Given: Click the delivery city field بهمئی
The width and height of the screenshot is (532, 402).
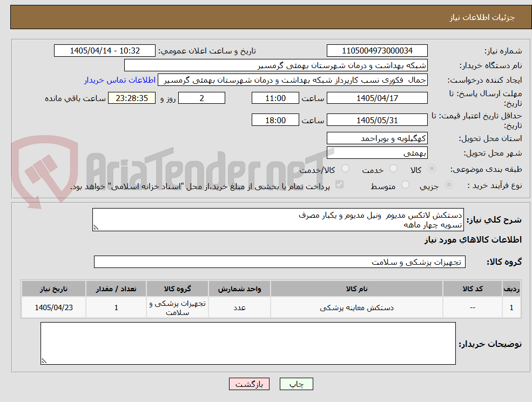Looking at the screenshot, I should click(x=377, y=153).
